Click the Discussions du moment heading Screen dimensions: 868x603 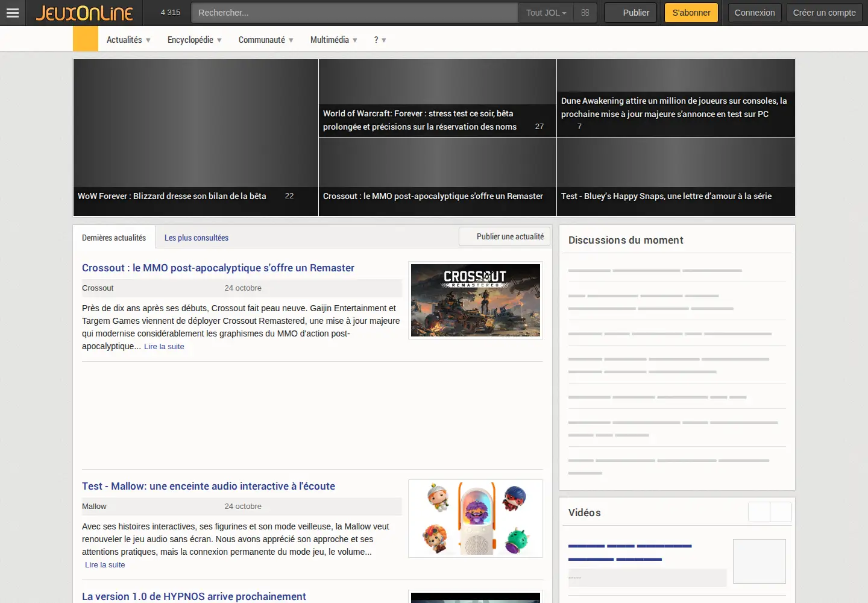coord(626,240)
